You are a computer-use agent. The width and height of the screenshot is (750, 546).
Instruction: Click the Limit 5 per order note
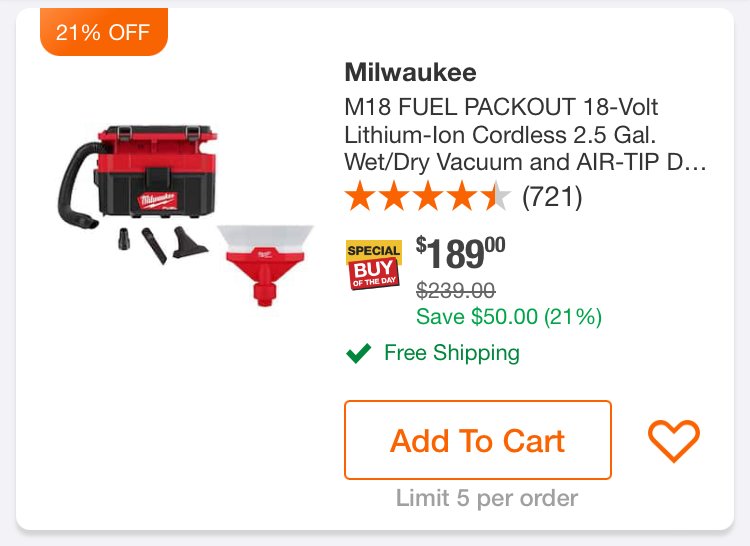click(x=487, y=498)
